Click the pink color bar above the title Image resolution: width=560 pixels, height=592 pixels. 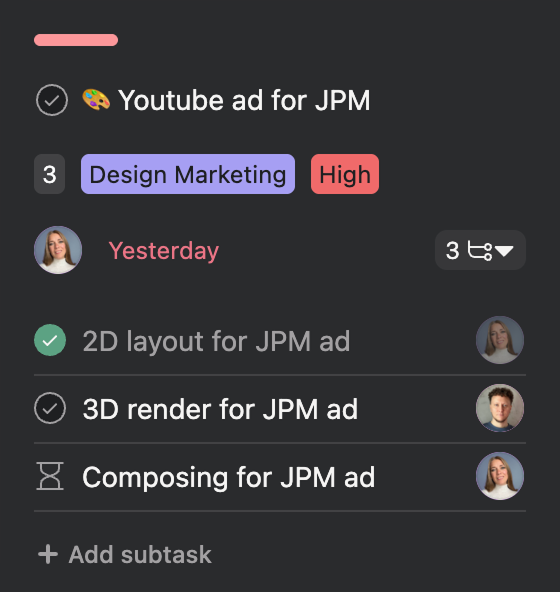(76, 40)
